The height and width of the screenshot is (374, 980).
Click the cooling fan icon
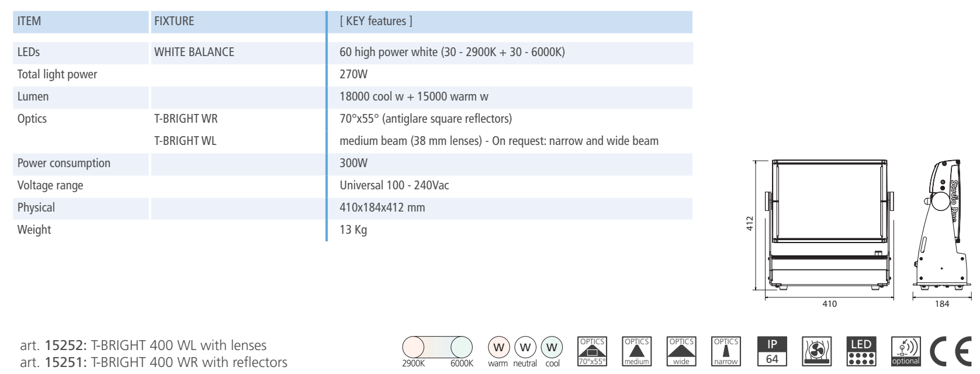coord(816,351)
